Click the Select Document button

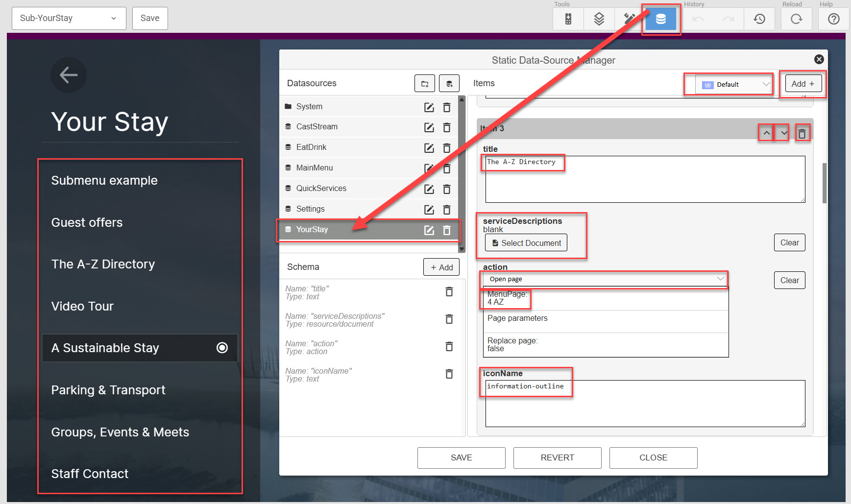click(526, 243)
